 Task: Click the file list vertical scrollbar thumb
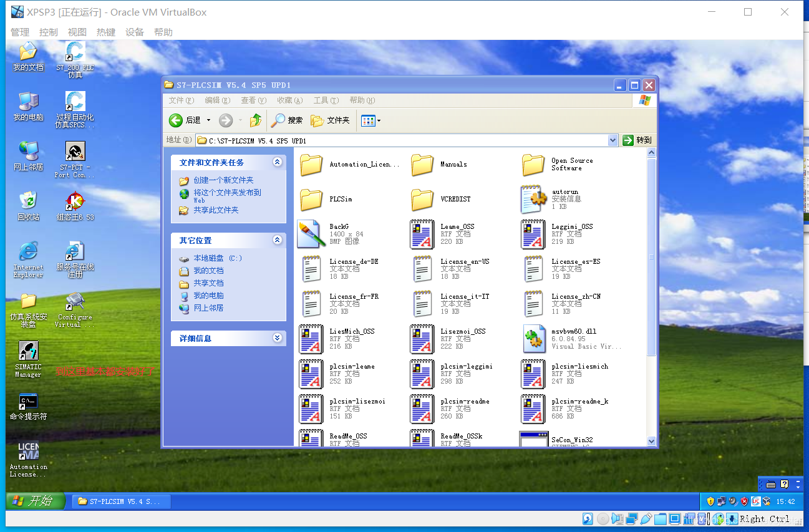coord(652,257)
